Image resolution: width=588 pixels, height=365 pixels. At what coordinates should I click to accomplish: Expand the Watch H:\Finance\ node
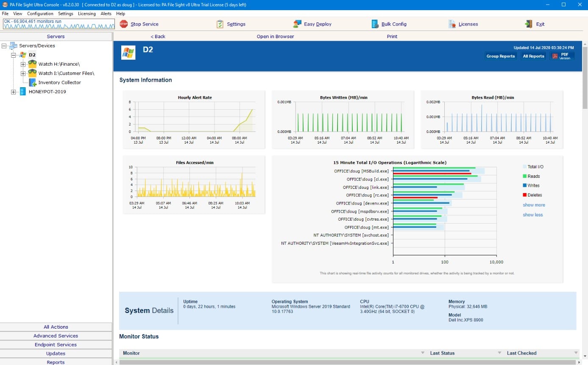[x=23, y=64]
